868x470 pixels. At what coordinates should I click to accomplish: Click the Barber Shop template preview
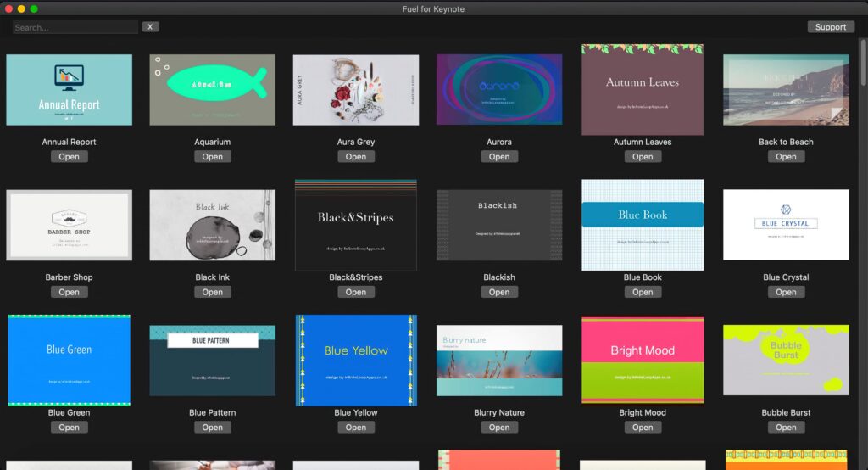[x=69, y=225]
